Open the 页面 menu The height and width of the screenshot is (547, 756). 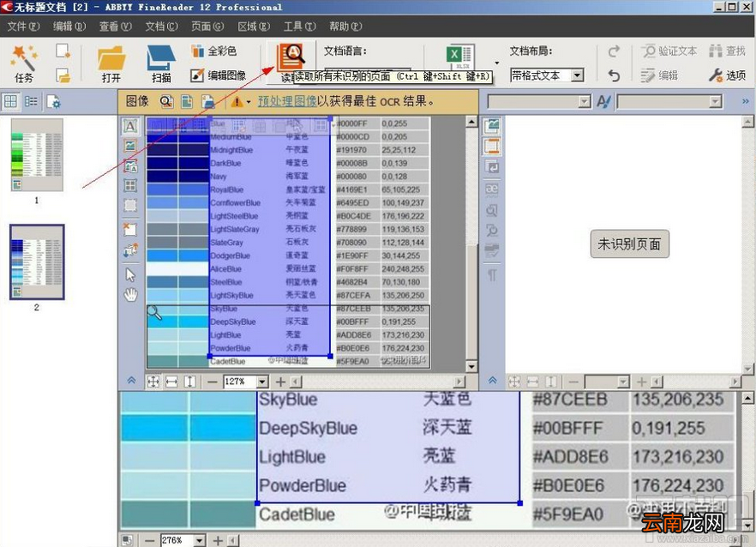pos(207,27)
